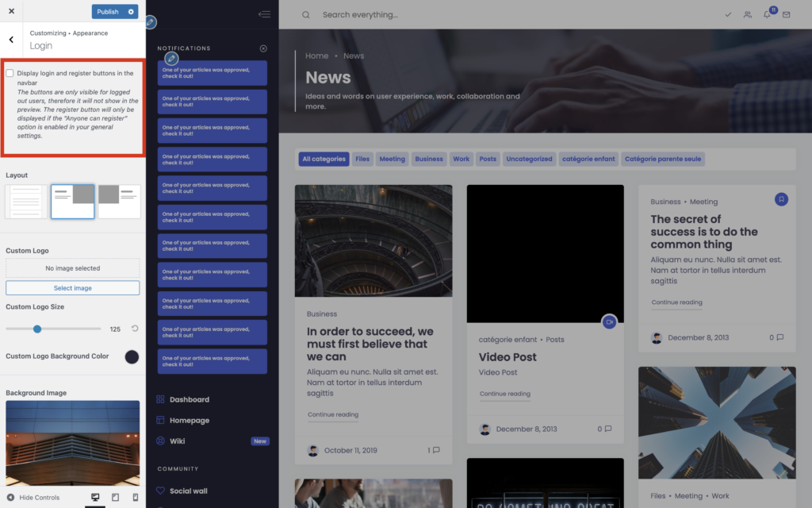812x508 pixels.
Task: Open the 'Video Post' article title
Action: (507, 357)
